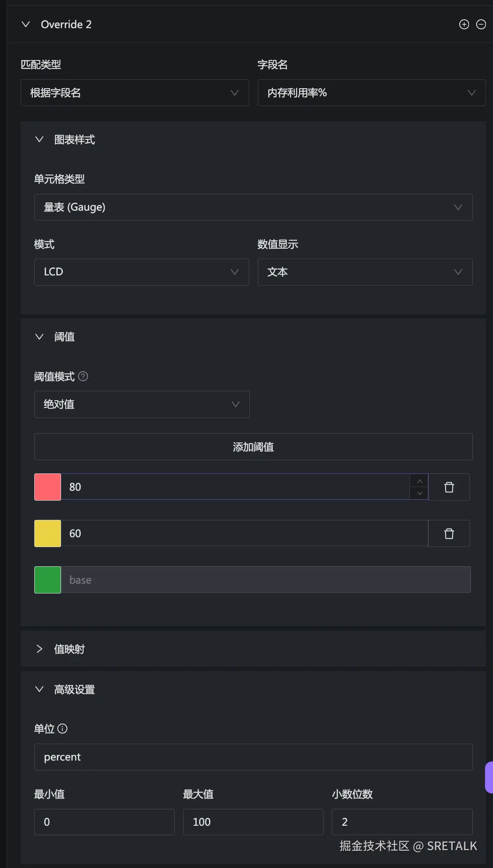Add a new override with plus icon
Image resolution: width=493 pixels, height=868 pixels.
pos(464,24)
